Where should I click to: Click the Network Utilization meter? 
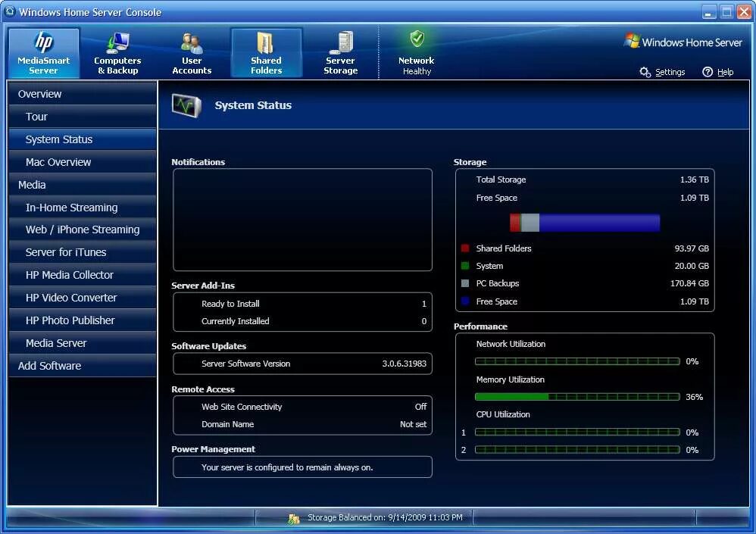(577, 361)
